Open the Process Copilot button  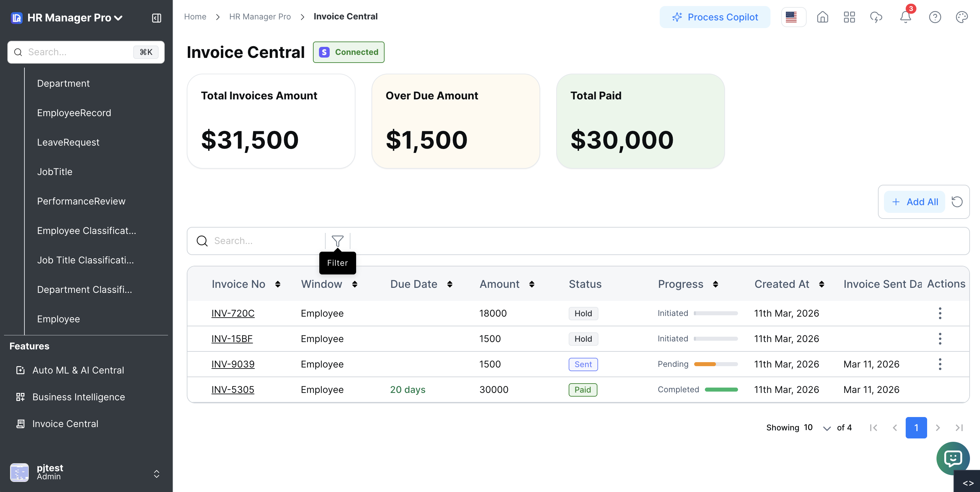(x=715, y=17)
